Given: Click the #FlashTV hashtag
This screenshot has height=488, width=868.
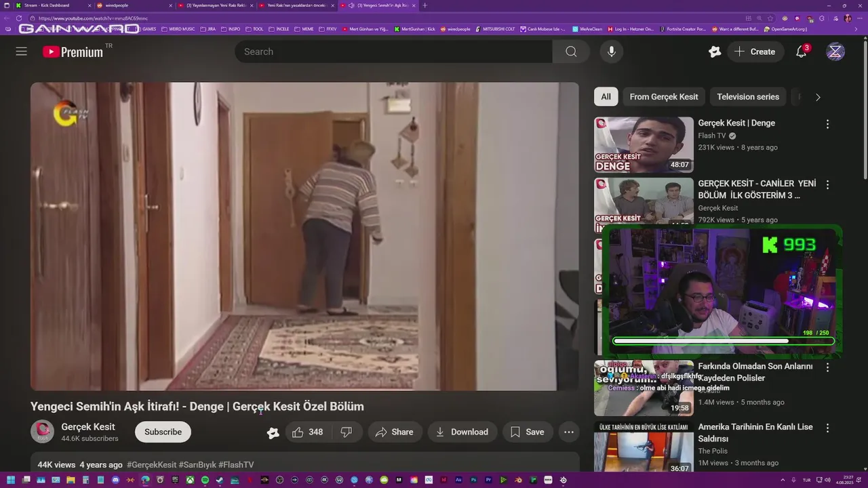Looking at the screenshot, I should (x=236, y=465).
